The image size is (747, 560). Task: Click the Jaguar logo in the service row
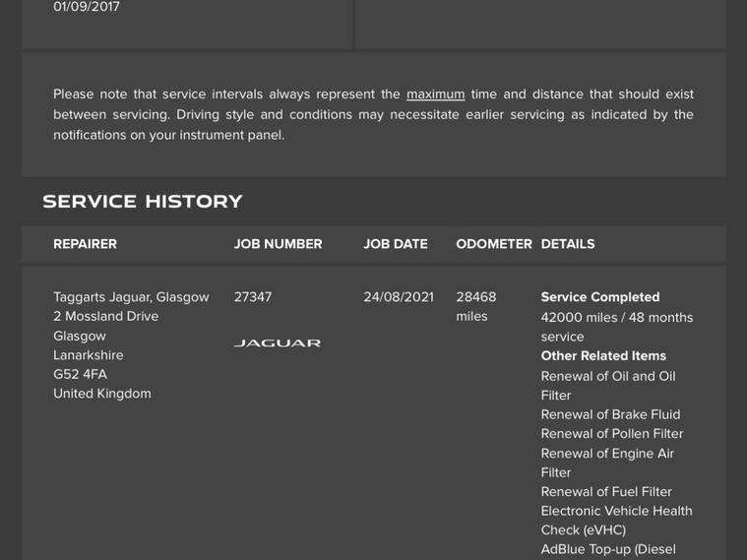pos(277,343)
